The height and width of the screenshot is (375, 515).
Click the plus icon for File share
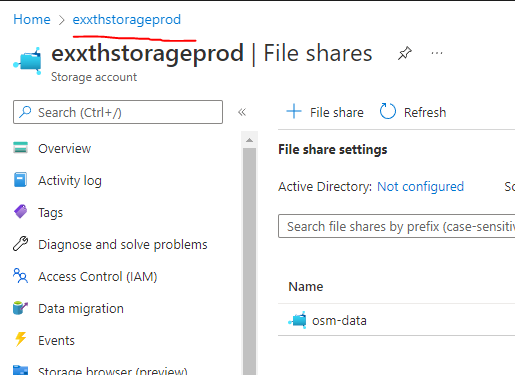tap(294, 111)
